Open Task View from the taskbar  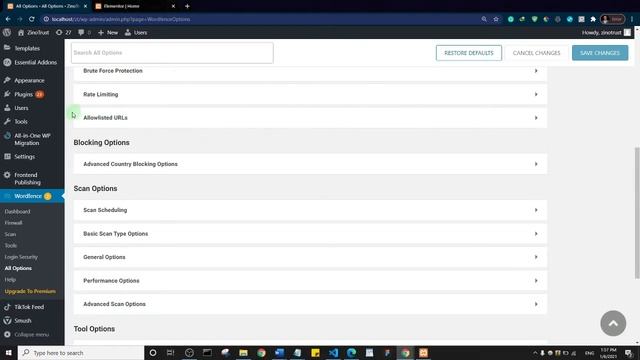(x=171, y=353)
